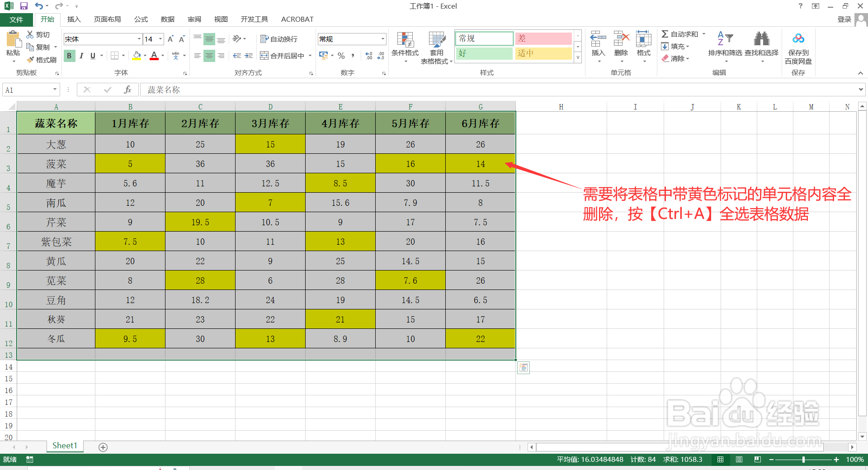Select the red 差 cell style swatch

tap(543, 38)
